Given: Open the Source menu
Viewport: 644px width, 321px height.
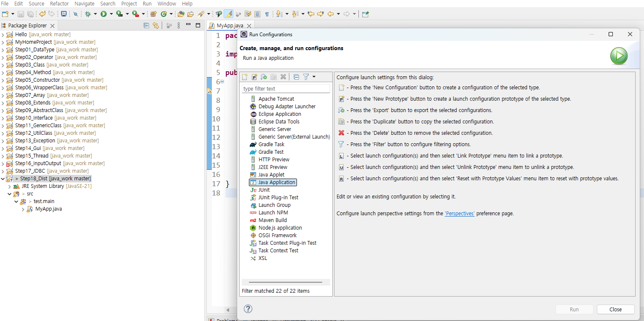Looking at the screenshot, I should (x=36, y=3).
